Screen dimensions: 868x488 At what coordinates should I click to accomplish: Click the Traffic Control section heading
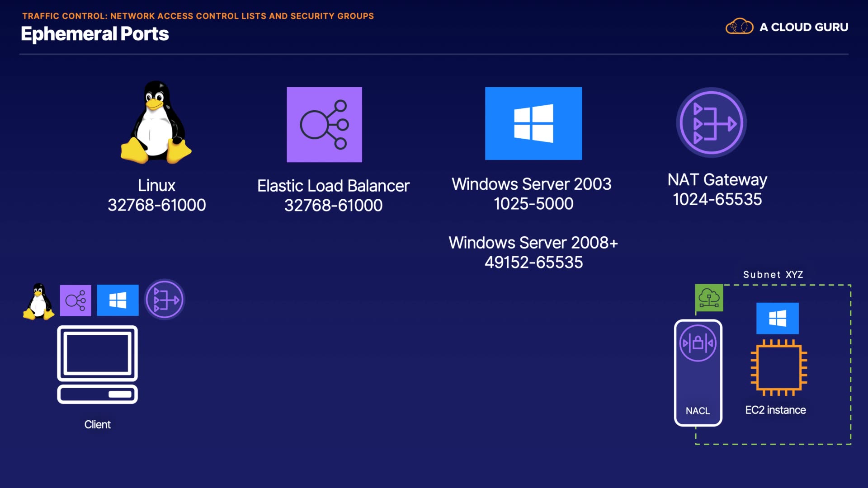[x=198, y=16]
